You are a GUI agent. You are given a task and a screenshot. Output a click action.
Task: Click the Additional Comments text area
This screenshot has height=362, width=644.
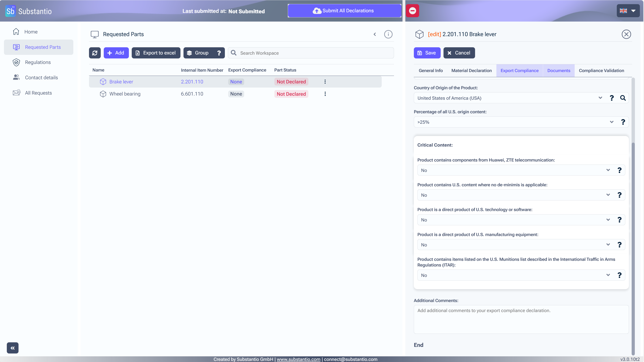[x=521, y=319]
